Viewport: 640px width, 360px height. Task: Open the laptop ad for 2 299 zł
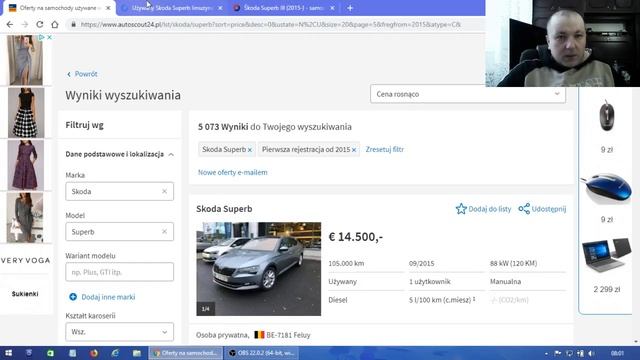[x=607, y=255]
